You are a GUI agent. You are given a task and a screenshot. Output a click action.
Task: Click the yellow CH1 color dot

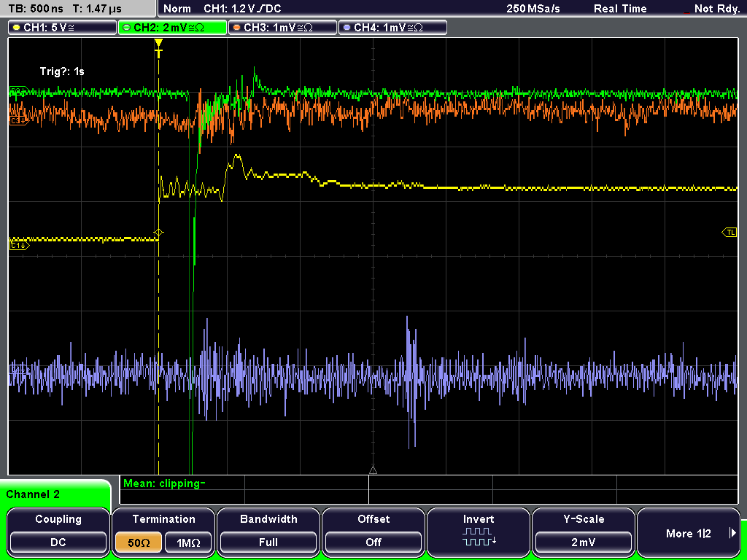point(16,28)
